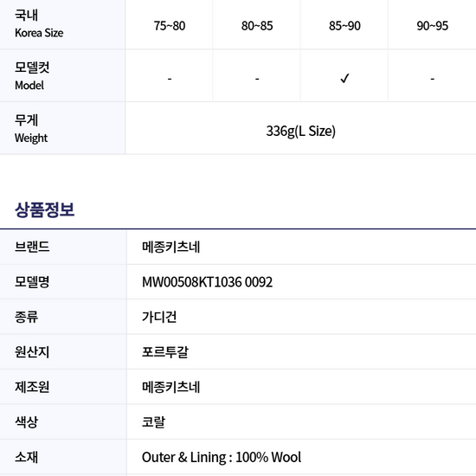Select the 80~85 Korea size cell
The image size is (476, 476).
pyautogui.click(x=257, y=26)
